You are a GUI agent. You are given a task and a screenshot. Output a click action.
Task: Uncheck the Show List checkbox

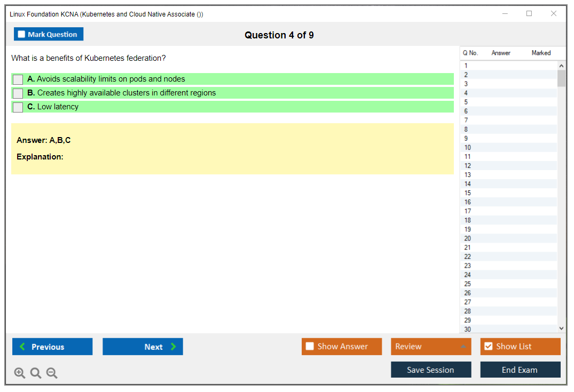pyautogui.click(x=488, y=347)
